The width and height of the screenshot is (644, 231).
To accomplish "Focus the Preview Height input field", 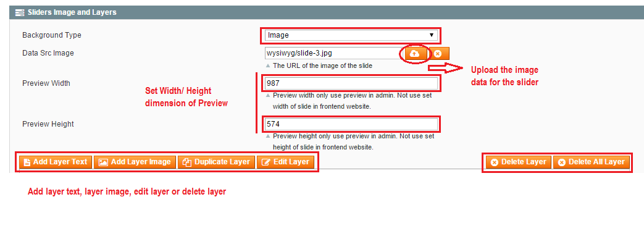I will tap(351, 124).
